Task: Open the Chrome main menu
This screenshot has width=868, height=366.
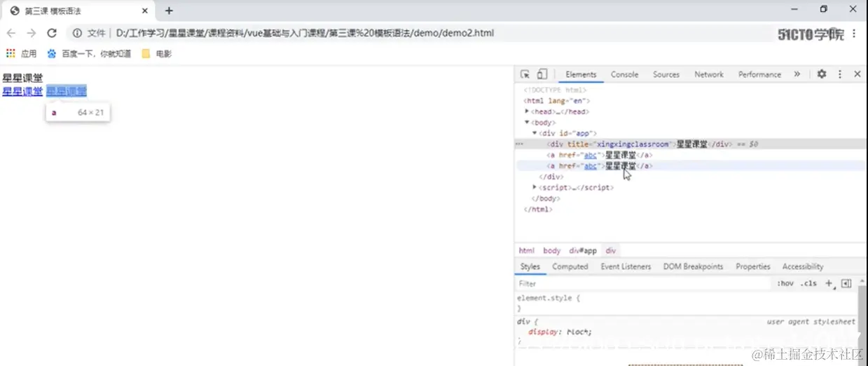Action: pyautogui.click(x=854, y=33)
